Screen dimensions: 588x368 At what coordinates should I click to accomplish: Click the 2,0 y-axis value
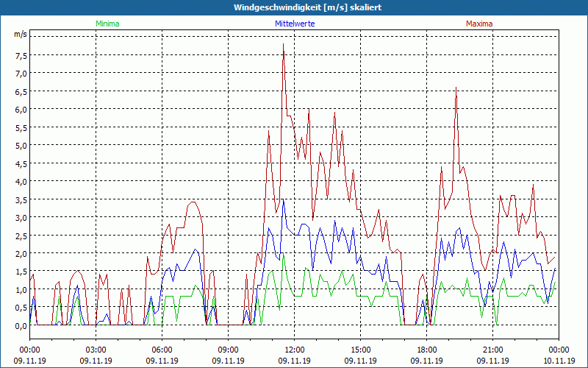(21, 254)
